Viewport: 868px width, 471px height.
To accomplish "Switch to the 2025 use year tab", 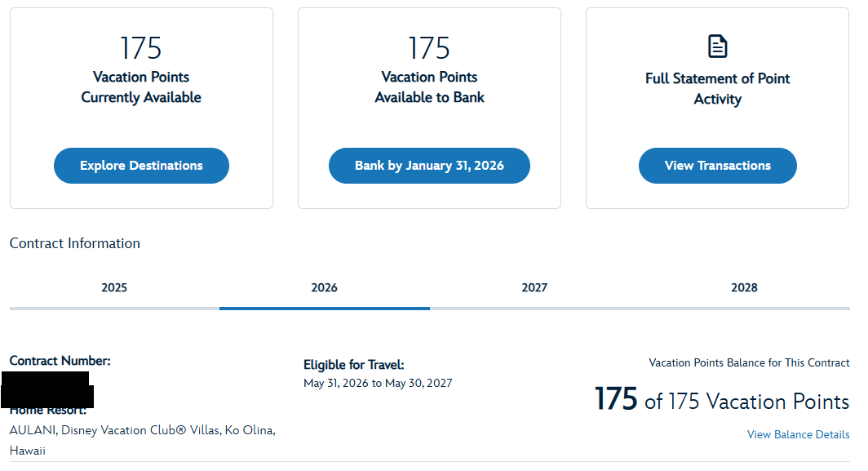I will 114,287.
